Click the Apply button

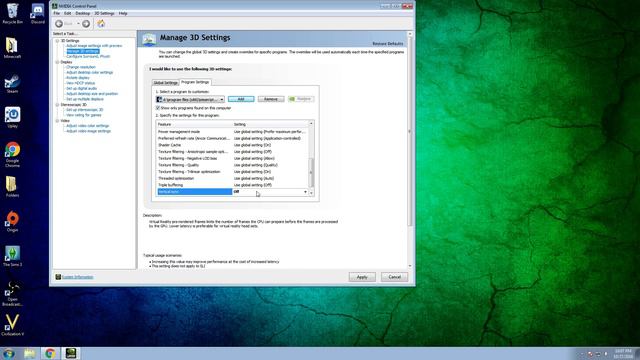click(x=362, y=277)
